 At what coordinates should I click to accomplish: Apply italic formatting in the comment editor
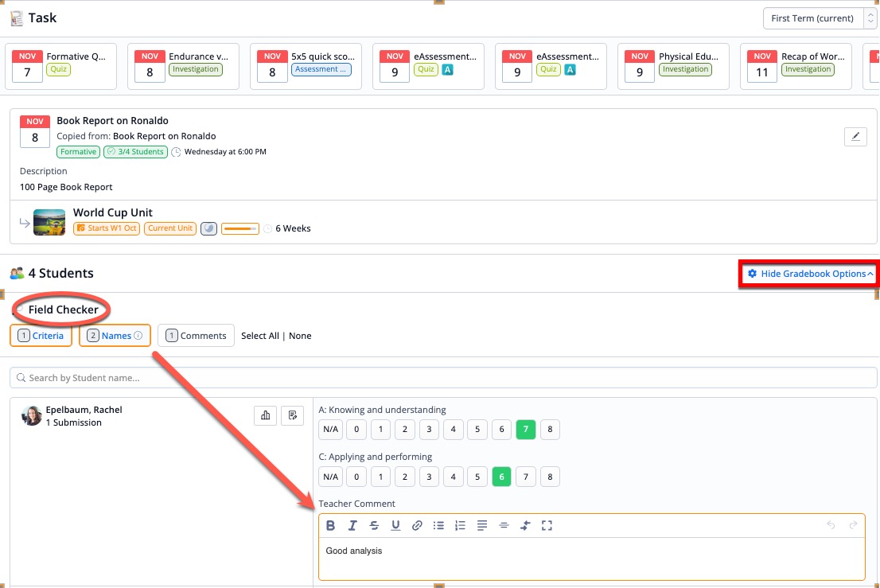point(352,525)
